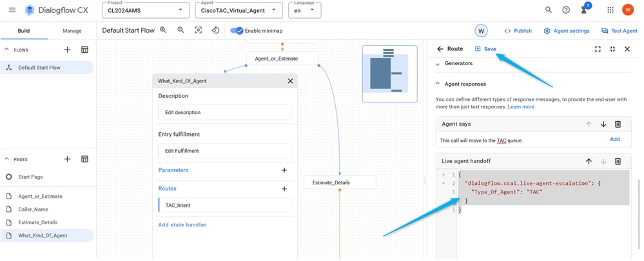Zoom in on the flow canvas
This screenshot has height=261, width=644.
pos(163,30)
